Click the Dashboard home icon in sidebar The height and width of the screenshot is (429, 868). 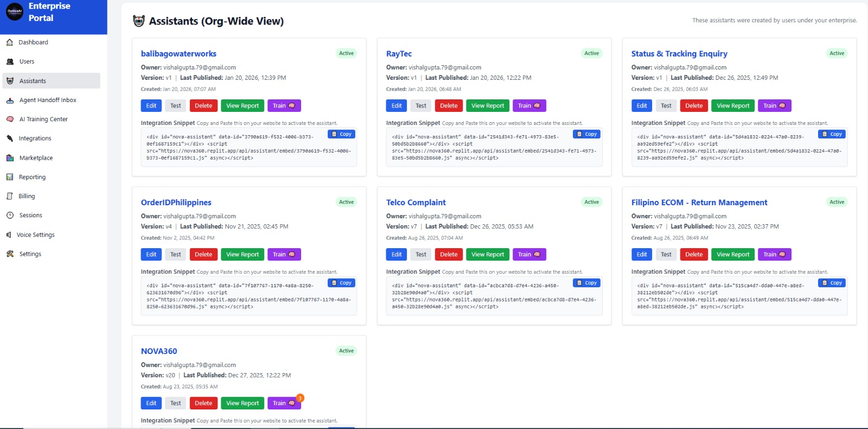pos(10,42)
